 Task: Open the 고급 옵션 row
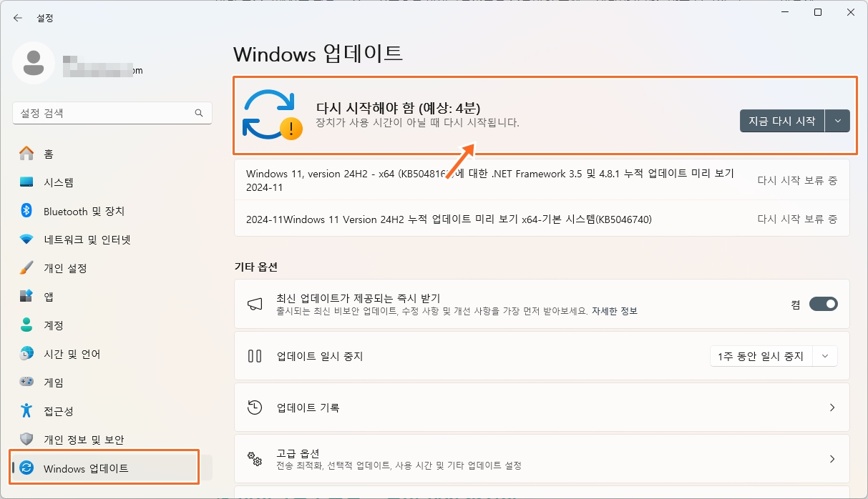pyautogui.click(x=542, y=459)
